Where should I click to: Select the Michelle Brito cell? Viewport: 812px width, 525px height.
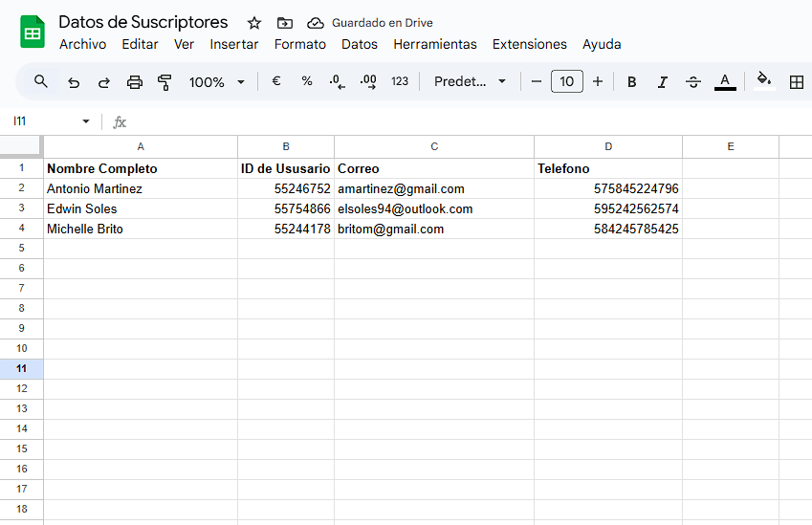click(141, 229)
